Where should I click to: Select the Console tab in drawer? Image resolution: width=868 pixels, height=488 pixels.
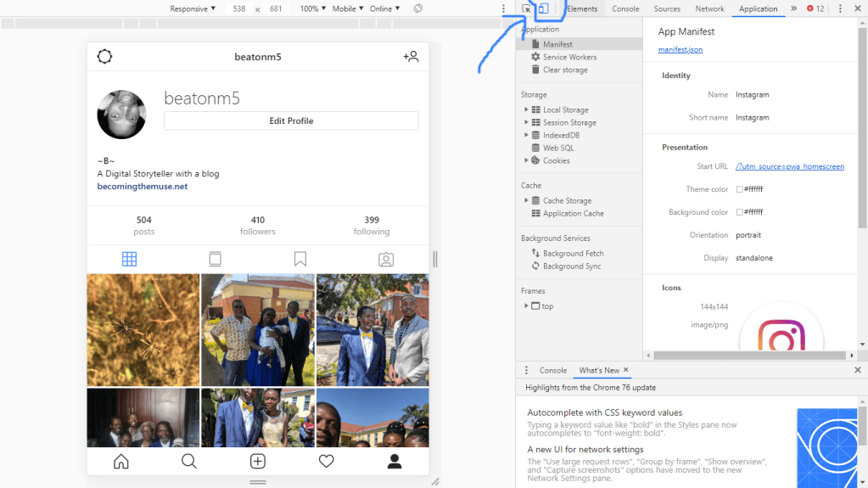point(552,370)
